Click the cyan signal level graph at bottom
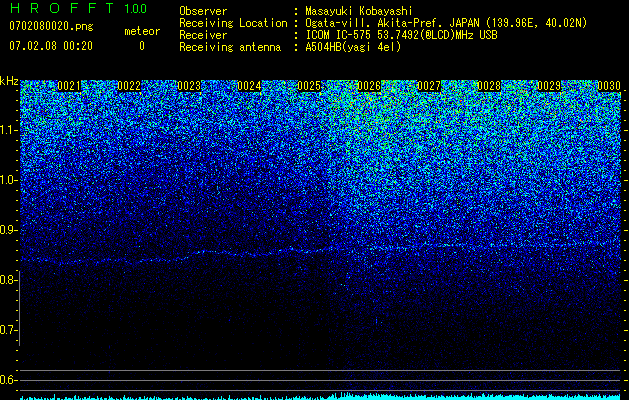Image resolution: width=629 pixels, height=400 pixels. click(x=321, y=396)
